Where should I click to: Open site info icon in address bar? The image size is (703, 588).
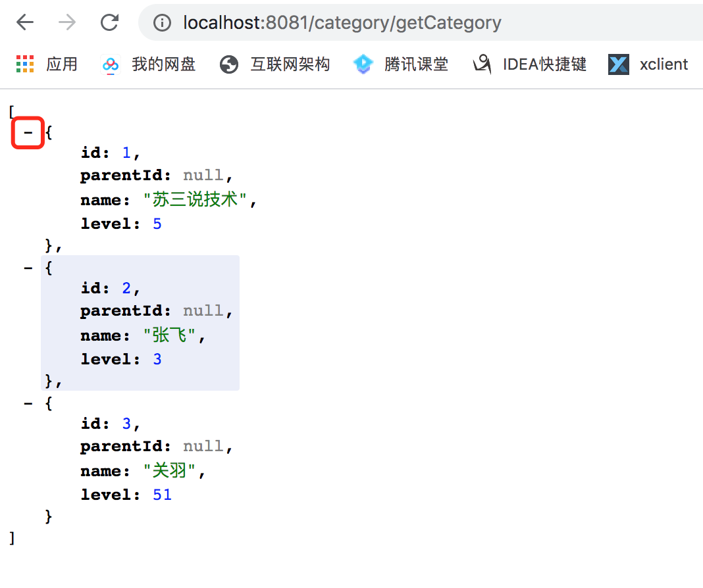click(162, 22)
